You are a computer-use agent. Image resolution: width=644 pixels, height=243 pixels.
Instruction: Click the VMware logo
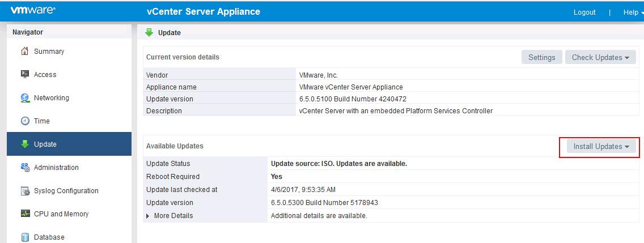click(32, 11)
